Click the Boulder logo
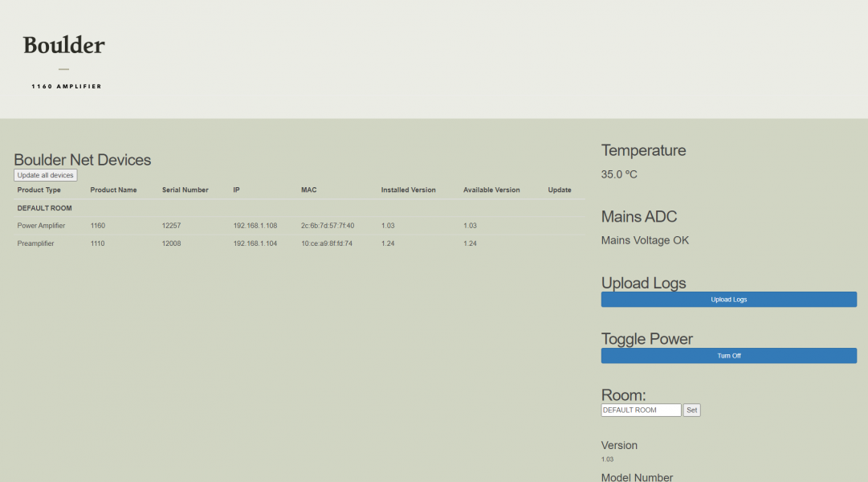Screen dimensions: 868x482 (x=63, y=46)
